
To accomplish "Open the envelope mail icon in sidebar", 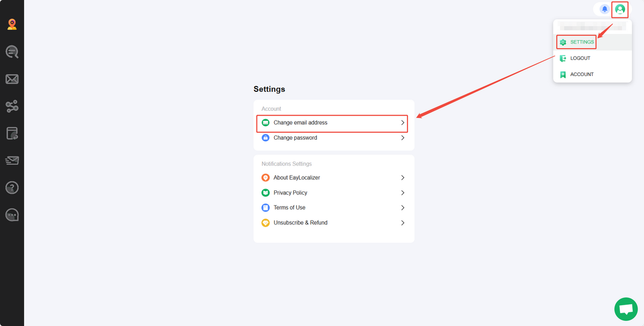I will tap(12, 79).
